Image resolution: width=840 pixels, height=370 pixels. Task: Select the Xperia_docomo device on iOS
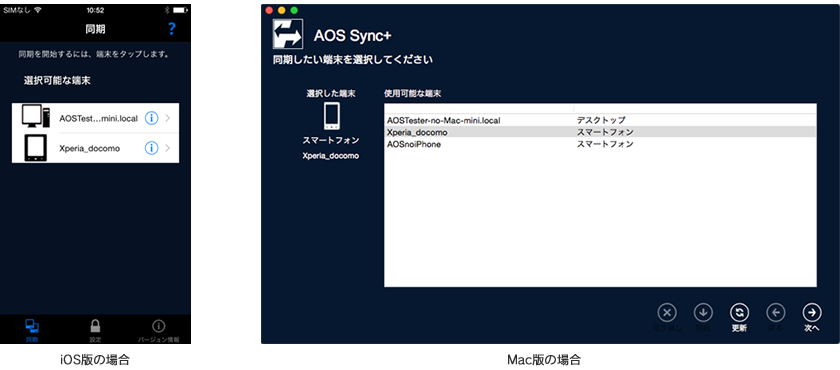(95, 148)
